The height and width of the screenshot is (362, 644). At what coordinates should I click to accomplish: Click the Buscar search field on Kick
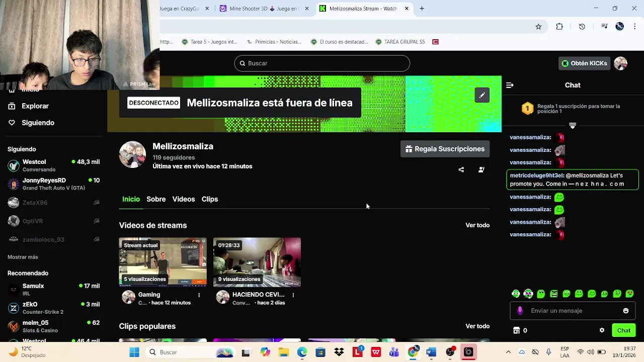[322, 63]
